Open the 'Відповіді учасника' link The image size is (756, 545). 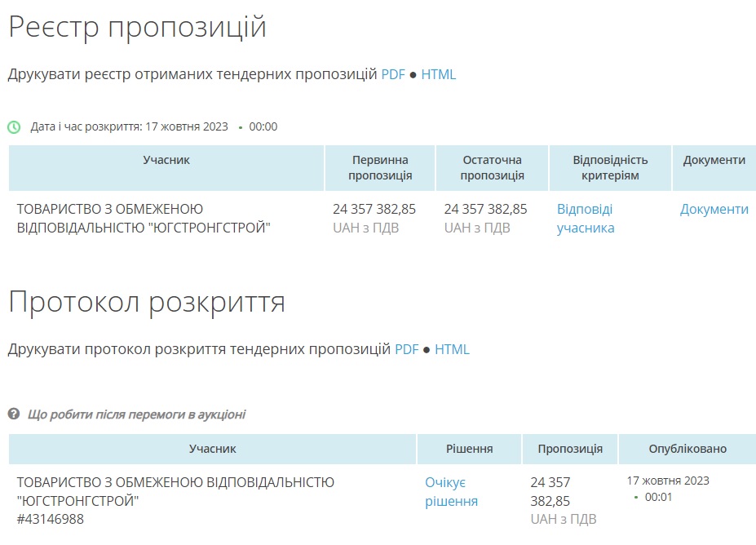tap(586, 219)
